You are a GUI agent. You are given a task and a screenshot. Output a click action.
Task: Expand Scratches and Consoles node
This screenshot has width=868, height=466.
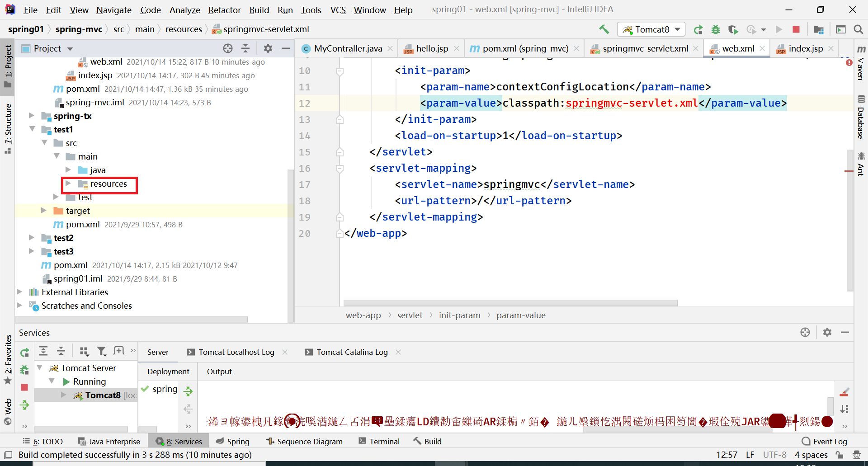click(19, 306)
